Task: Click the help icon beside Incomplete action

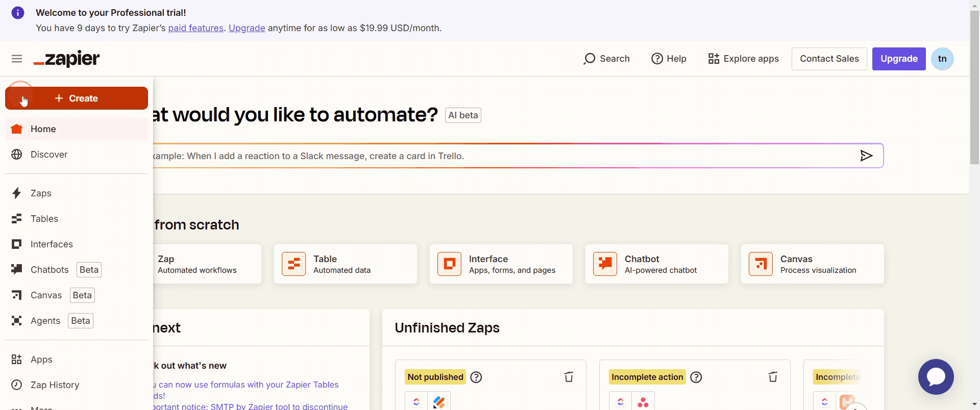Action: point(696,377)
